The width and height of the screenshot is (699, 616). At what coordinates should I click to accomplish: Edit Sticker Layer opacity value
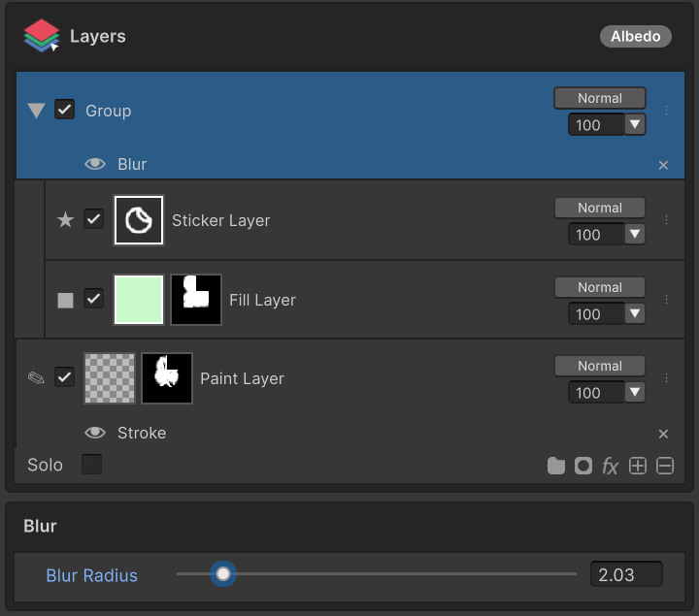tap(596, 235)
